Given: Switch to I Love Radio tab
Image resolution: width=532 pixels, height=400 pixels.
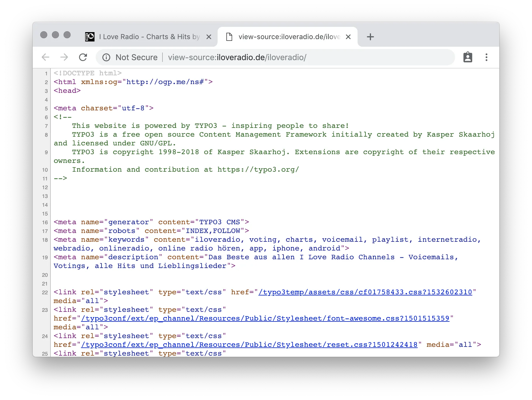Looking at the screenshot, I should coord(149,37).
